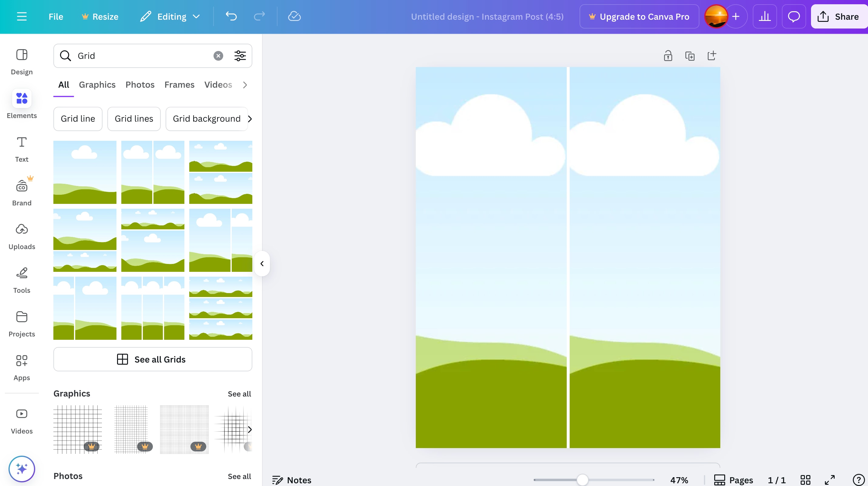The image size is (868, 486).
Task: Click the duplicate page icon
Action: click(x=690, y=56)
